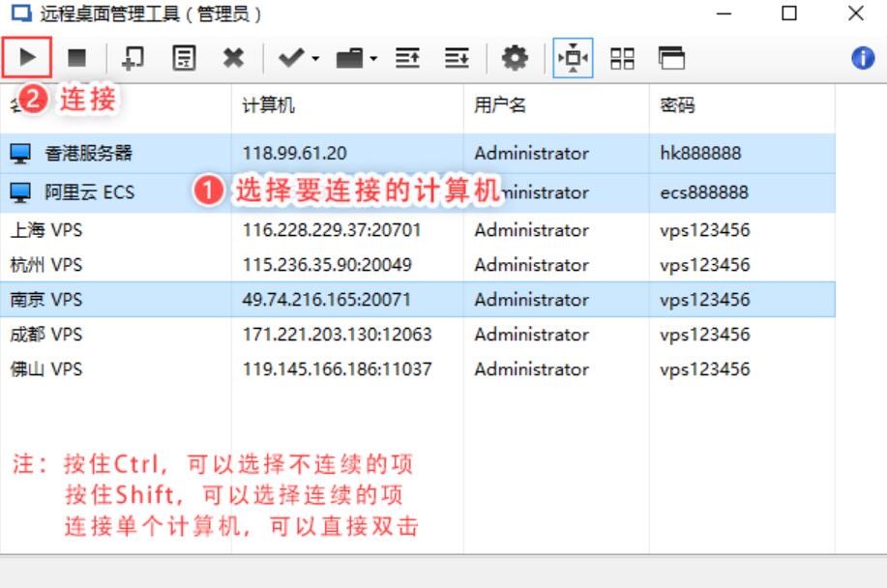Open the blue info about icon
887x588 pixels.
(863, 58)
